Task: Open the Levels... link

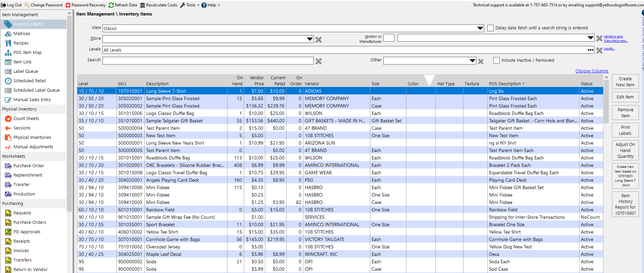Action: pyautogui.click(x=609, y=49)
